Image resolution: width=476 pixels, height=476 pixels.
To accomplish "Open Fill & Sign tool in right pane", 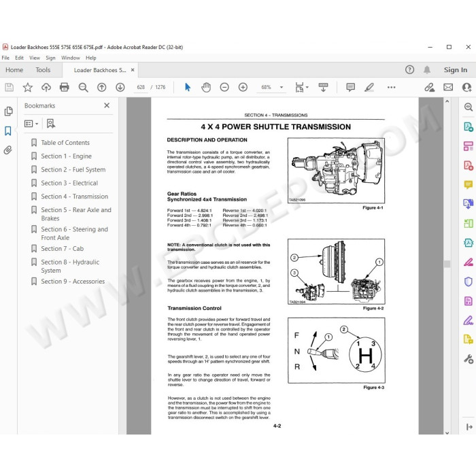I will 468,320.
